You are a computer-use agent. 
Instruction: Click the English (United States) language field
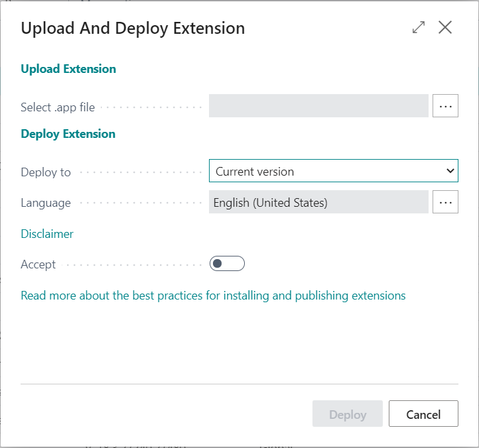pos(318,203)
